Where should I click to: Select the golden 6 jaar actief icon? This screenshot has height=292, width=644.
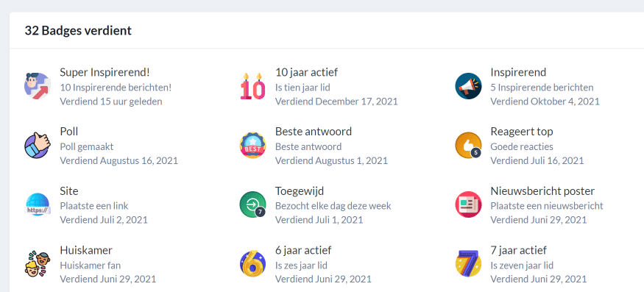(252, 263)
